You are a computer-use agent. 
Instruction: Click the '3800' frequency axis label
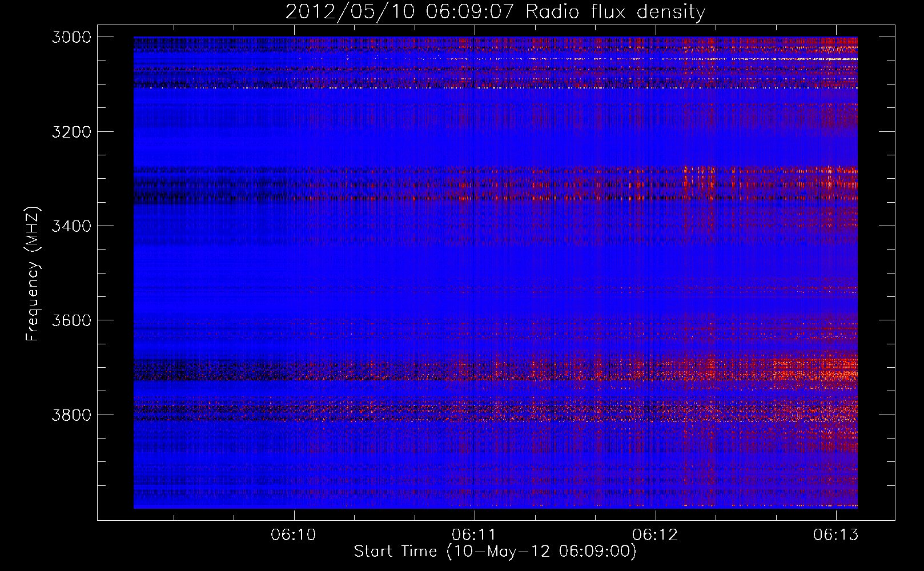71,415
